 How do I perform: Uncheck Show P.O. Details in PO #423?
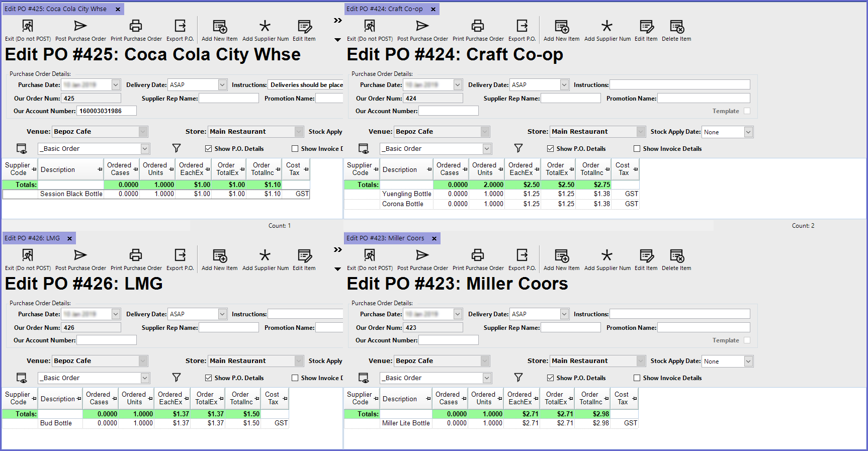coord(550,378)
